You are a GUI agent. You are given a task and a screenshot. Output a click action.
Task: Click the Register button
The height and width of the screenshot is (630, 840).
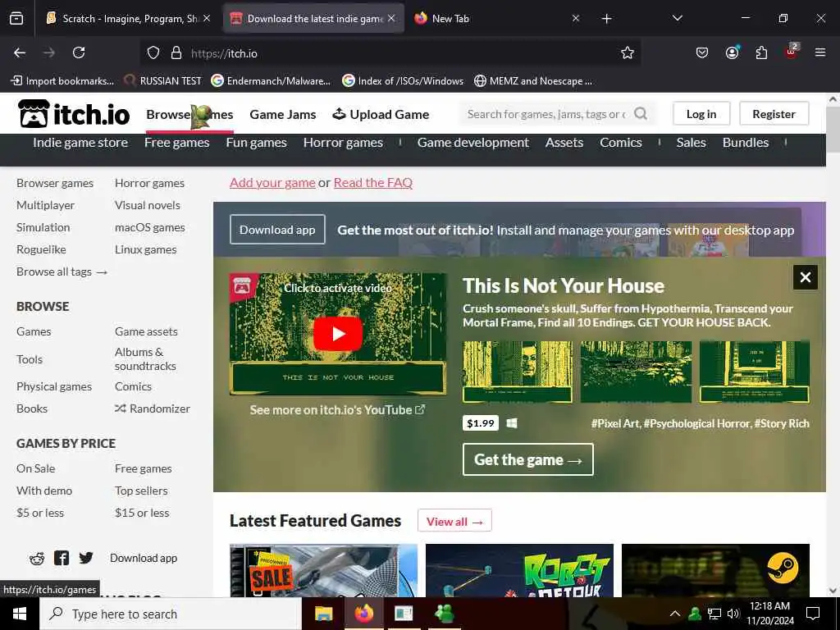tap(774, 113)
